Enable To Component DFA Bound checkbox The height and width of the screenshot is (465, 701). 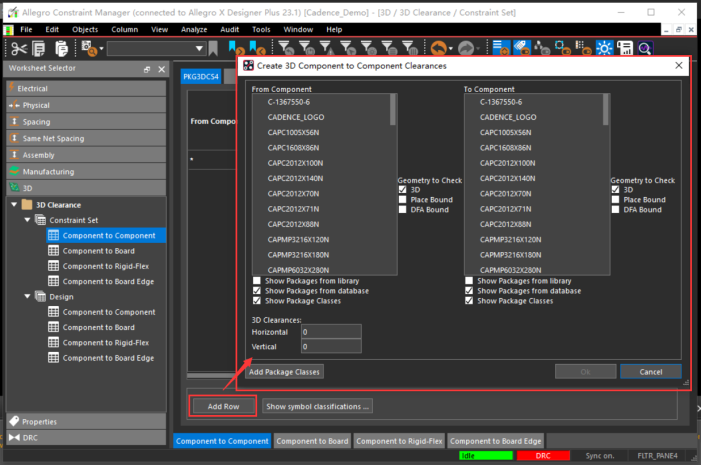(615, 209)
